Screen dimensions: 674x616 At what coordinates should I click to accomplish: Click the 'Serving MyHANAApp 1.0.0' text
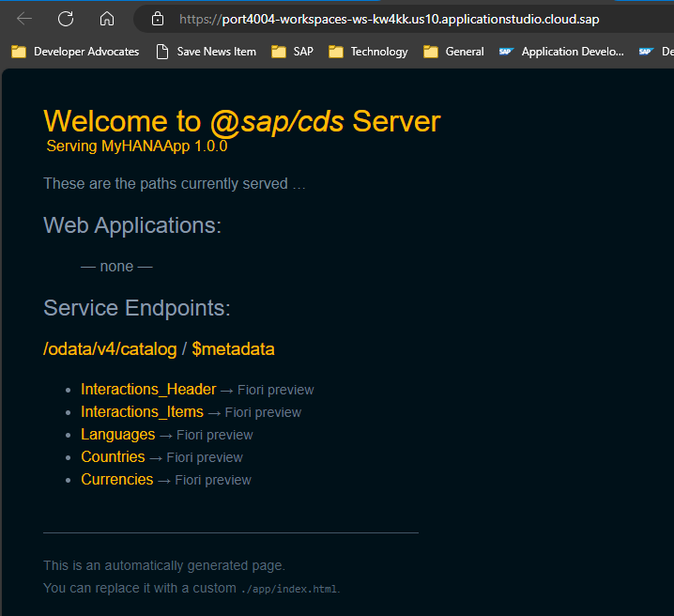pos(137,146)
